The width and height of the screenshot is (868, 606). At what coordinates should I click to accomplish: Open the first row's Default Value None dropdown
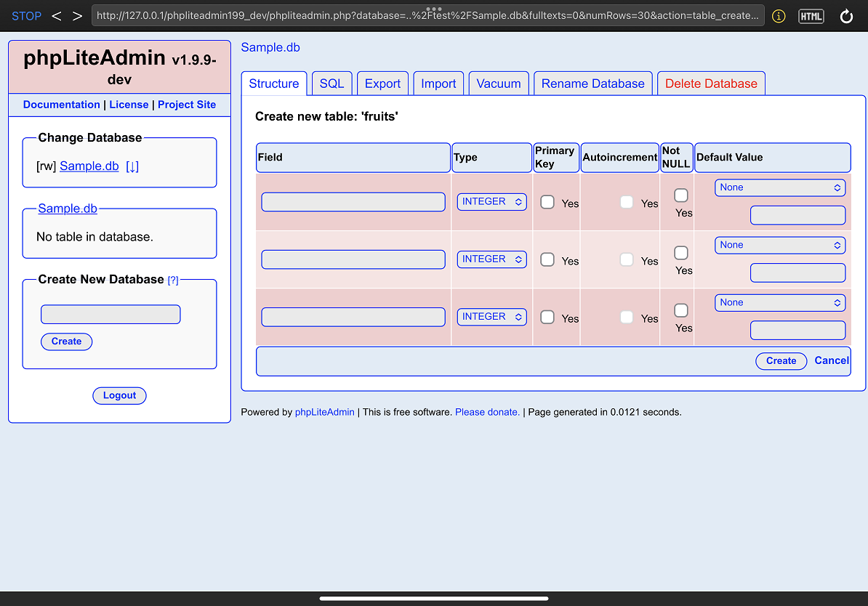click(780, 187)
